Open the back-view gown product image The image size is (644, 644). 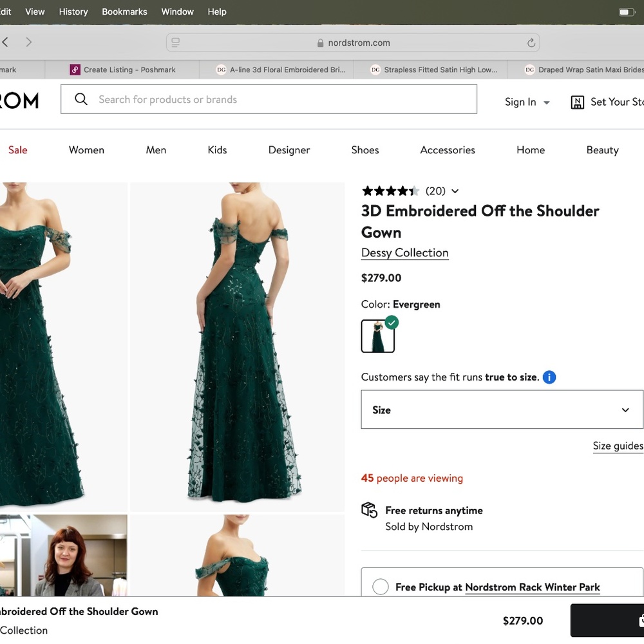pyautogui.click(x=238, y=346)
